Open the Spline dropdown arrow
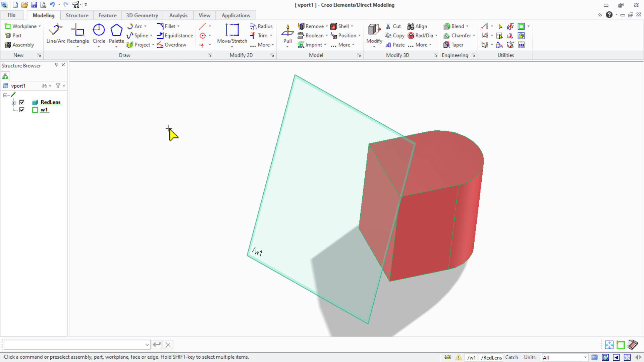This screenshot has width=644, height=362. click(151, 36)
